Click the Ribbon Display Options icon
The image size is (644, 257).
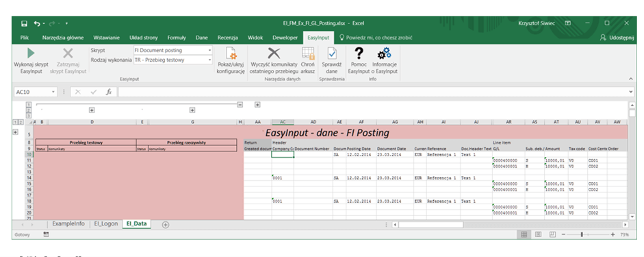coord(567,23)
